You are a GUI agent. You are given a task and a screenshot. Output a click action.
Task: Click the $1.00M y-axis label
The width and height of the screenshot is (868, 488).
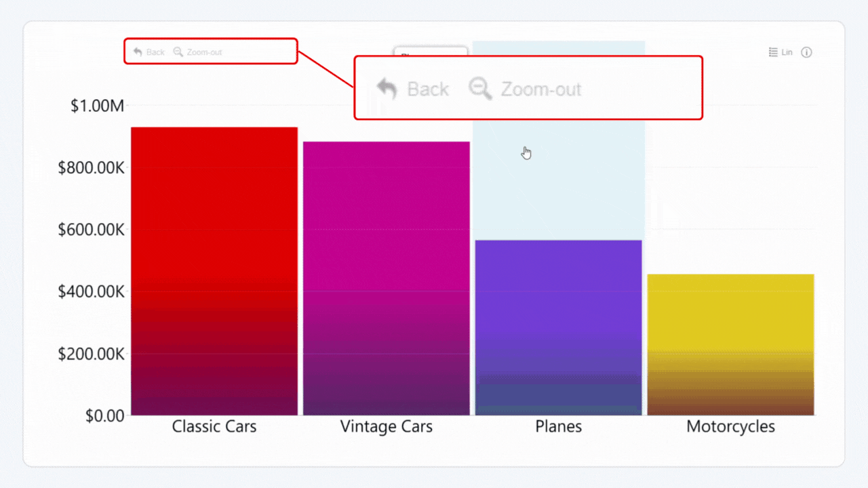coord(97,106)
